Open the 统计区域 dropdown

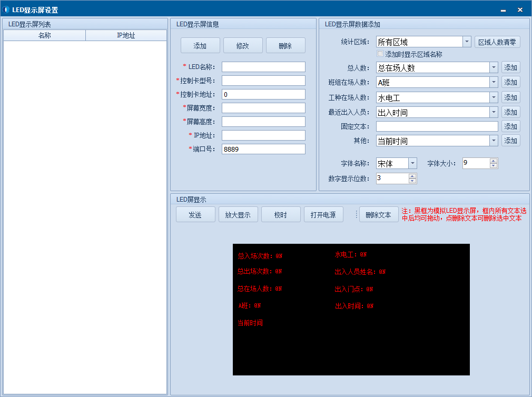pyautogui.click(x=467, y=42)
